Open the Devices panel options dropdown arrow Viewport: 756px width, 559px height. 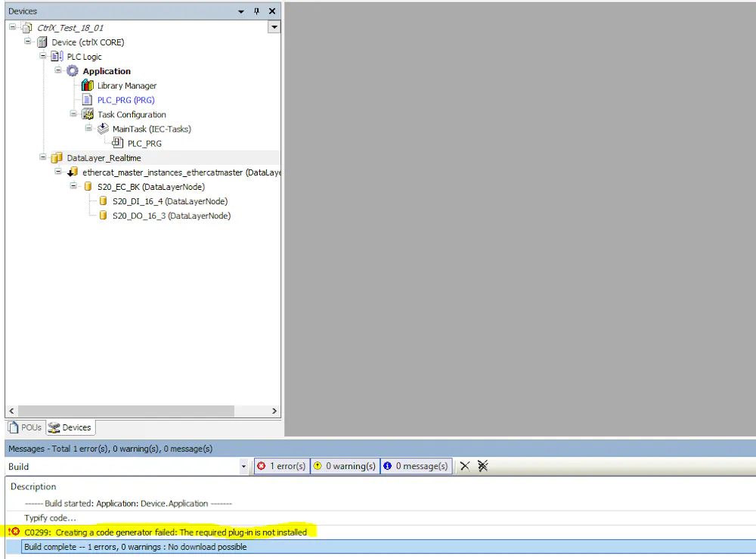point(241,11)
